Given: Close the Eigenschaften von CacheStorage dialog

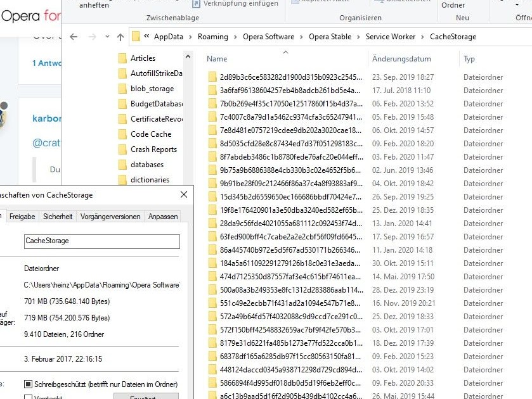Looking at the screenshot, I should click(x=184, y=194).
